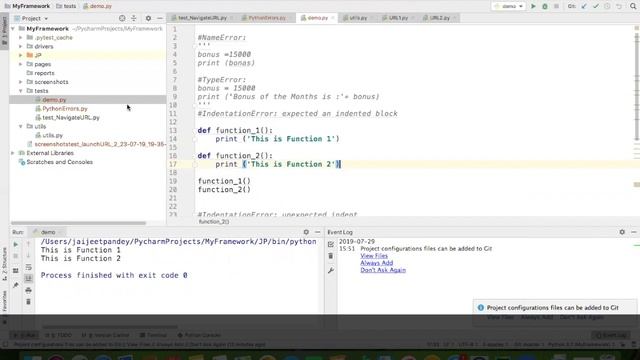The width and height of the screenshot is (640, 360).
Task: Open Event Log wrench settings
Action: coord(331,271)
